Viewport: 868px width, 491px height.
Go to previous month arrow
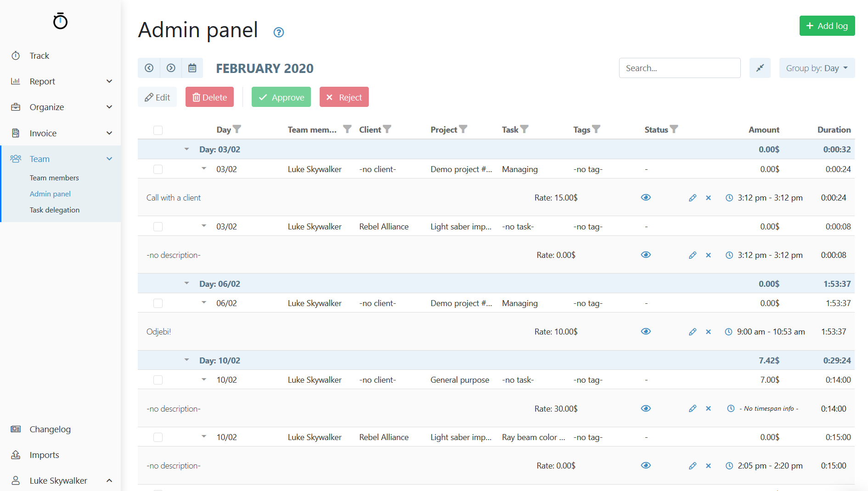click(149, 68)
